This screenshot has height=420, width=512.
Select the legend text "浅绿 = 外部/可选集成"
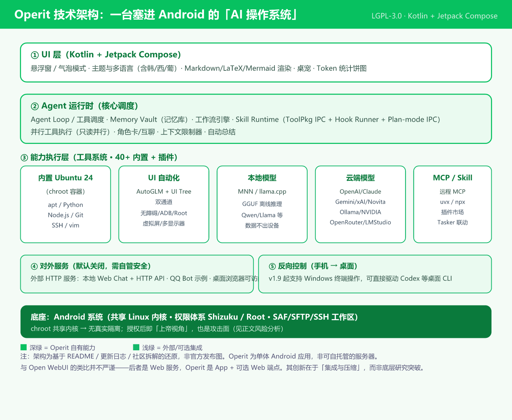click(x=172, y=348)
